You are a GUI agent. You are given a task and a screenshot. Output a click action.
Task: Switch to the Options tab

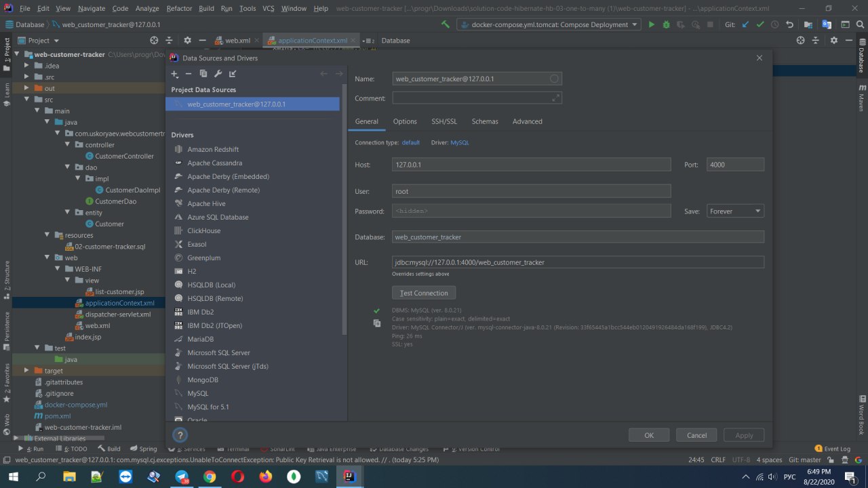tap(405, 121)
